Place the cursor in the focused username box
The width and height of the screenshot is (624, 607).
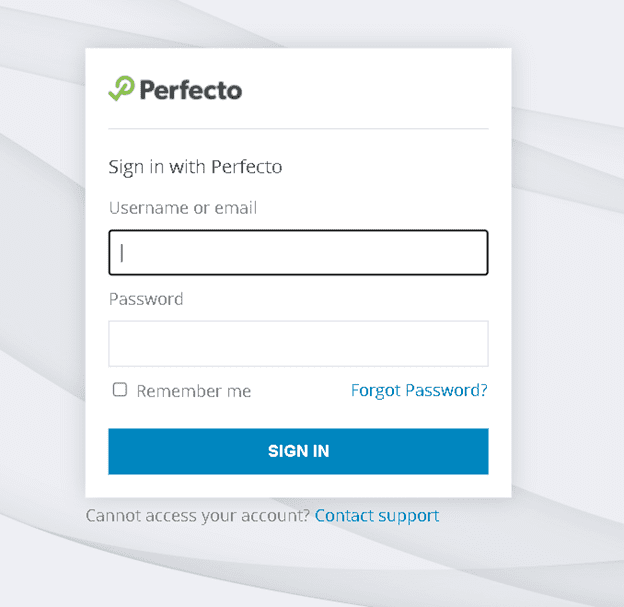298,253
